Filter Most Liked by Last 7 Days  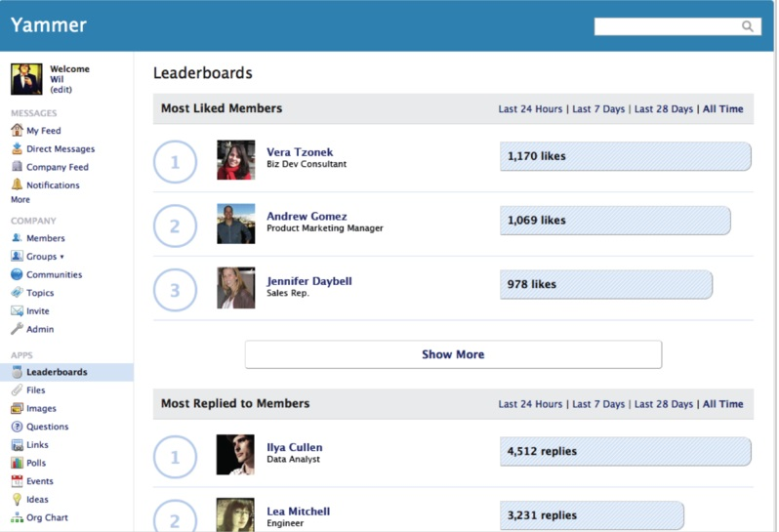(x=598, y=108)
